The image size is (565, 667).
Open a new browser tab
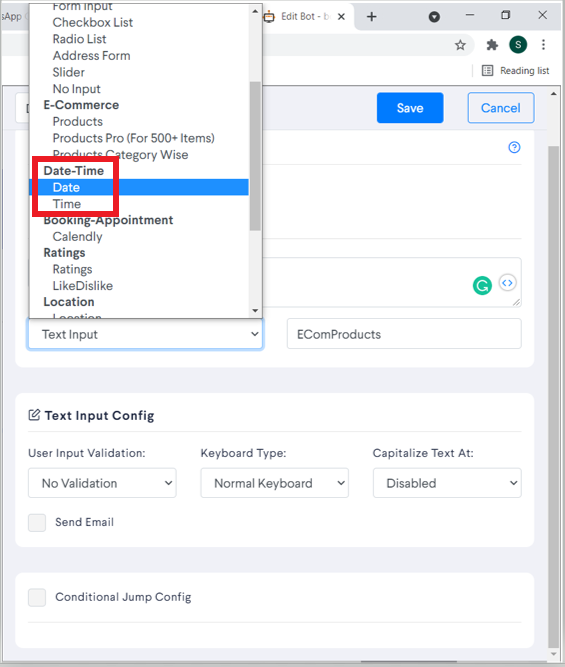[x=371, y=17]
